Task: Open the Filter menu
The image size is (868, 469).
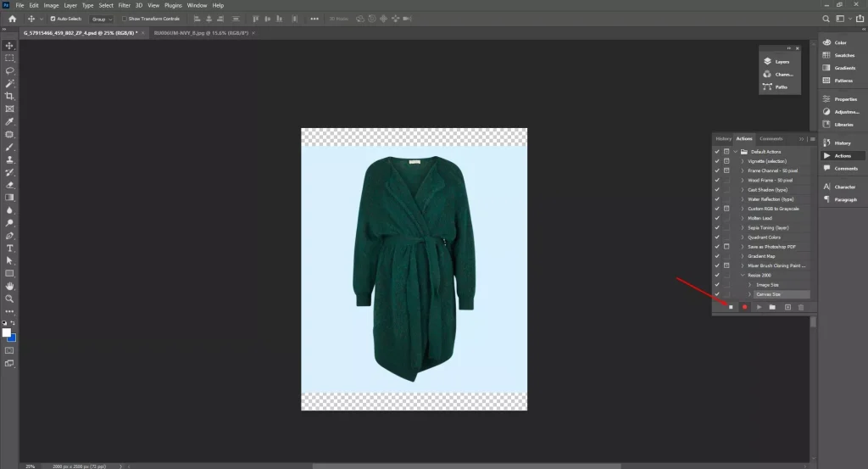Action: point(125,5)
